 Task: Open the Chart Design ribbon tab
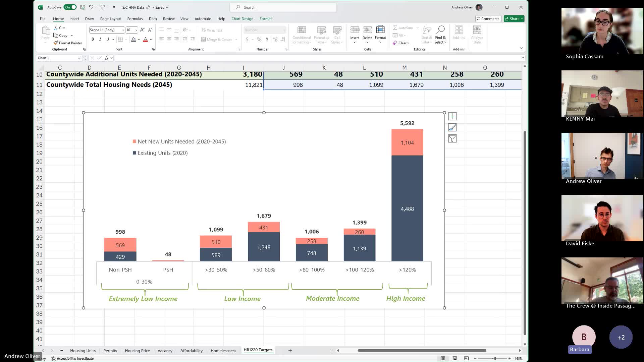click(x=242, y=19)
